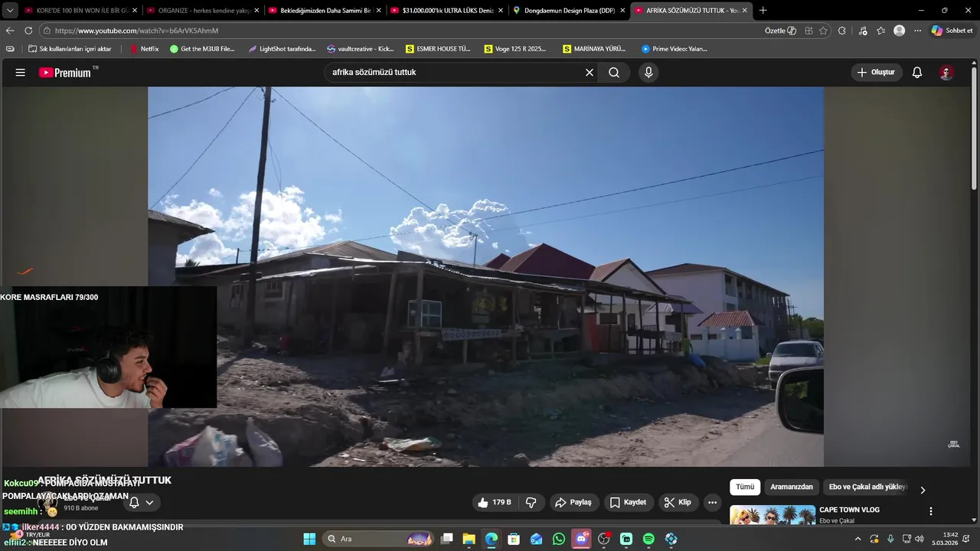This screenshot has width=980, height=551.
Task: Select the Ebo ve Çakal filter chip
Action: [867, 487]
